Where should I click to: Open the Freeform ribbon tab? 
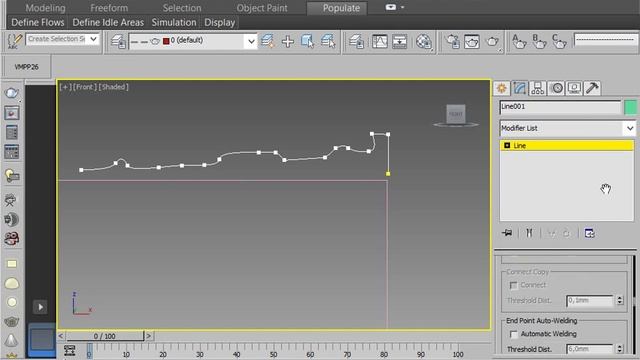(109, 8)
